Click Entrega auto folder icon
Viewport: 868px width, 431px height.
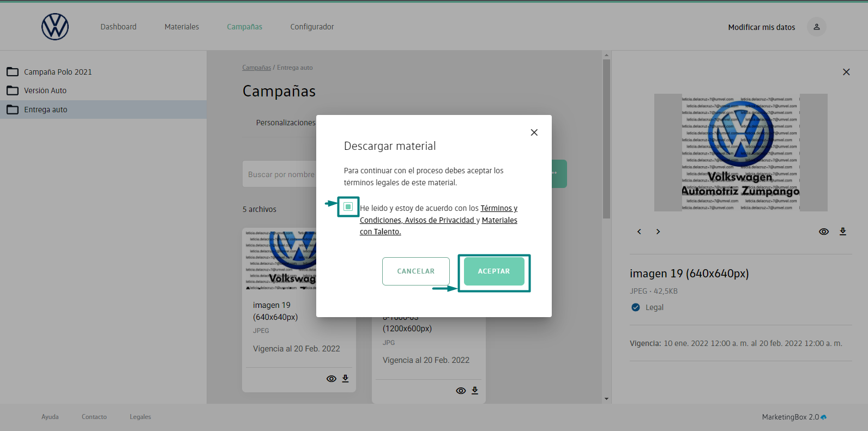pyautogui.click(x=13, y=110)
